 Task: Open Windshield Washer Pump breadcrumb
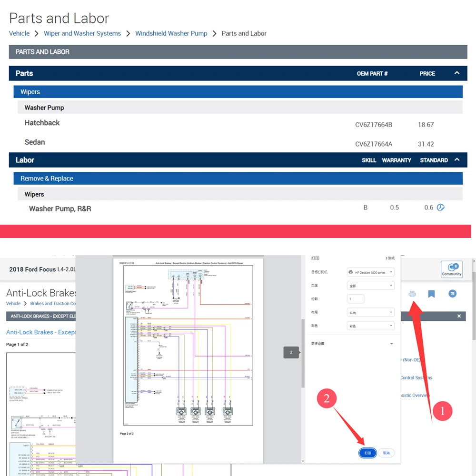pos(171,33)
